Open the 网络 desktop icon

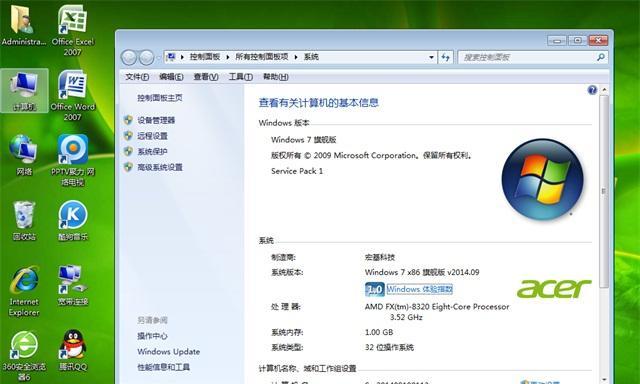pyautogui.click(x=24, y=155)
